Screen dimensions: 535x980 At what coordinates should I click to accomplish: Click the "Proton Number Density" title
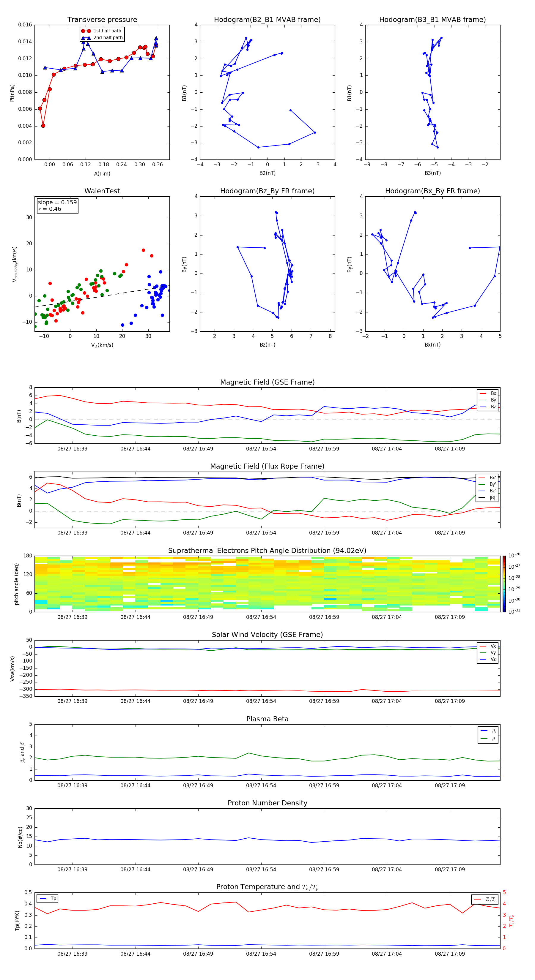click(267, 804)
